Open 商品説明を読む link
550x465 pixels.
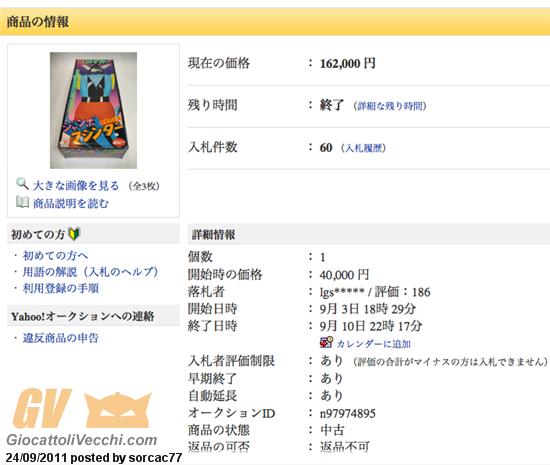(71, 203)
